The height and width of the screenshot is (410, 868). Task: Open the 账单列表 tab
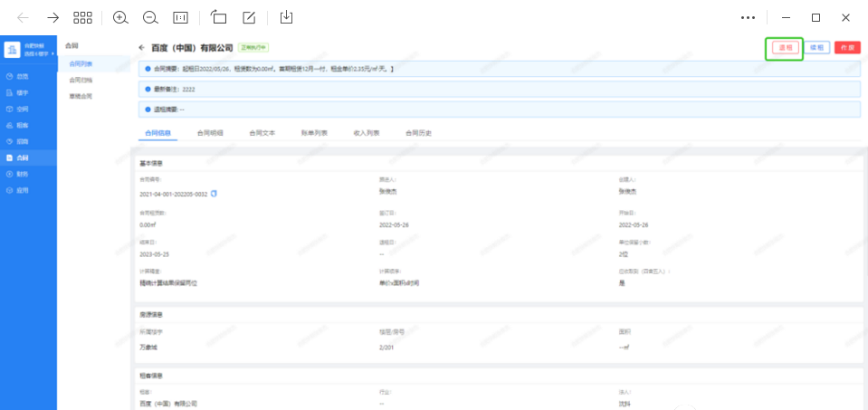(x=314, y=133)
